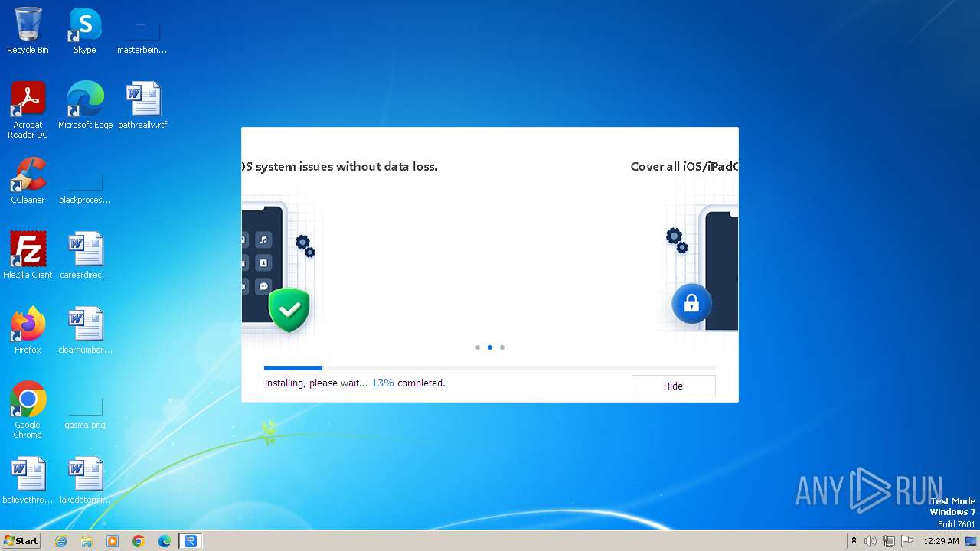Select the first carousel dot indicator
This screenshot has width=980, height=551.
478,347
